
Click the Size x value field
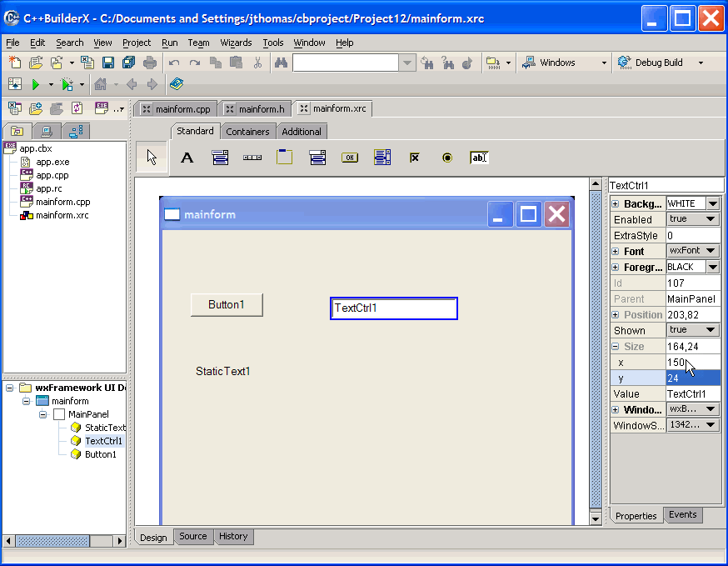click(693, 362)
